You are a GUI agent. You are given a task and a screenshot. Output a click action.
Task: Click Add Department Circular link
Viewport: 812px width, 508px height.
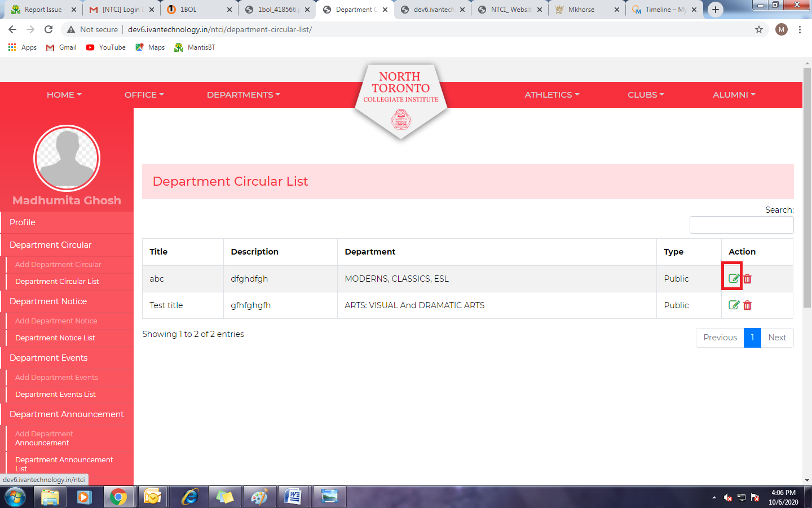coord(58,265)
